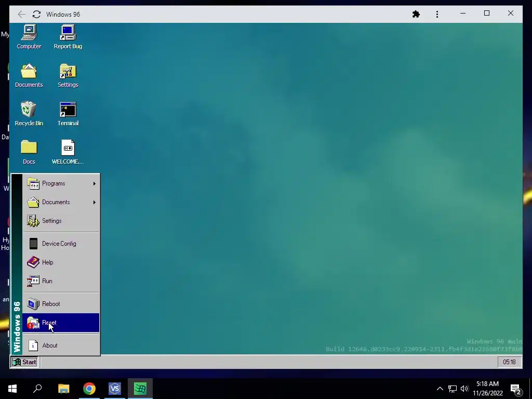
Task: Select the Terminal desktop shortcut
Action: point(68,114)
